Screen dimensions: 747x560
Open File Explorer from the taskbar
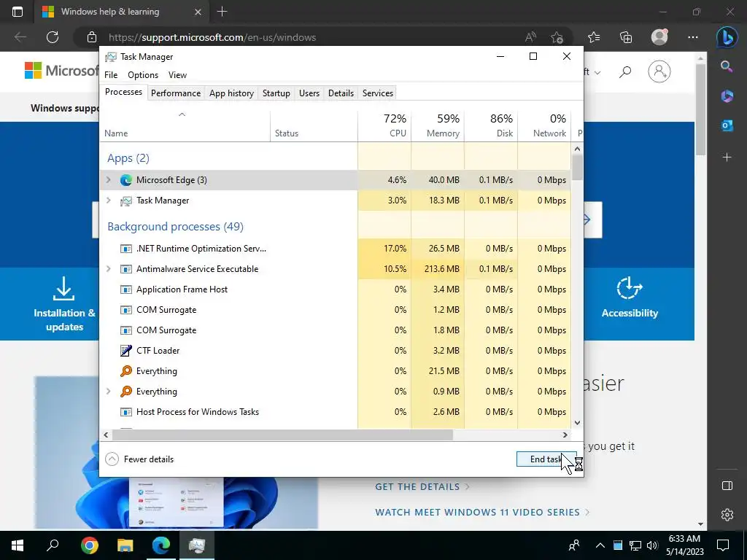click(x=125, y=545)
